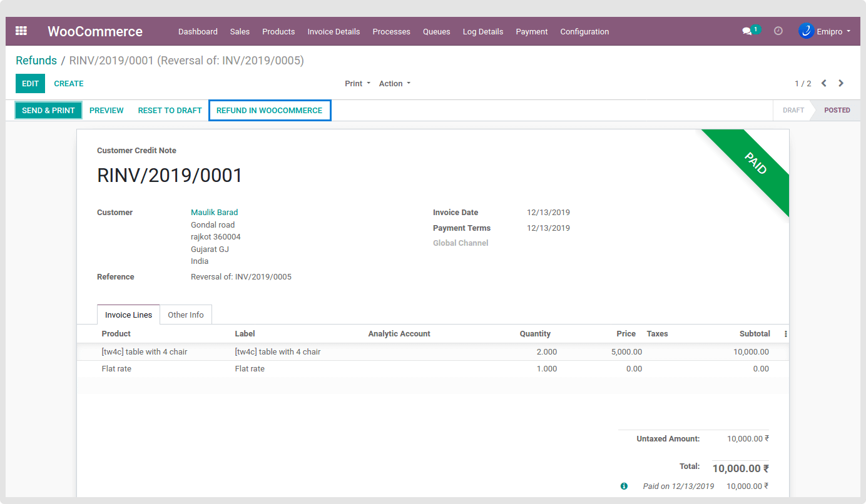Click Reset to Draft
Viewport: 866px width, 504px height.
click(x=170, y=111)
